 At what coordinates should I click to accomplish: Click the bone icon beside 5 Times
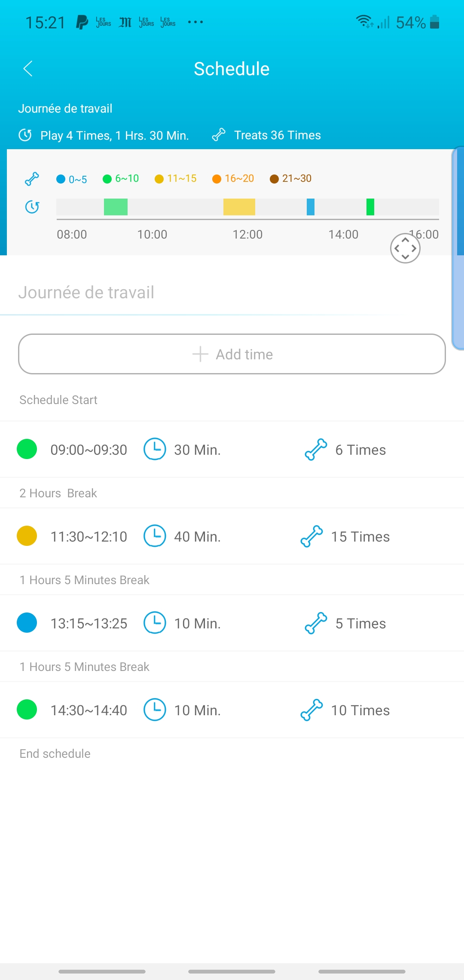pyautogui.click(x=316, y=623)
